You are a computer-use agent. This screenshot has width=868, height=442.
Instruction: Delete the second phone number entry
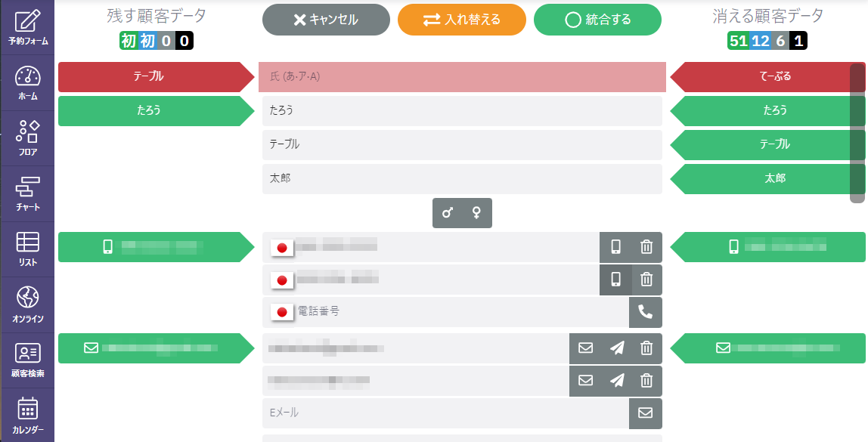click(x=646, y=280)
